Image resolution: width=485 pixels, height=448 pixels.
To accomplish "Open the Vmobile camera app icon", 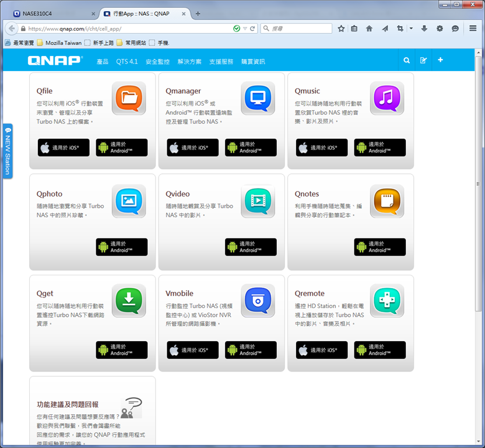I will point(258,300).
